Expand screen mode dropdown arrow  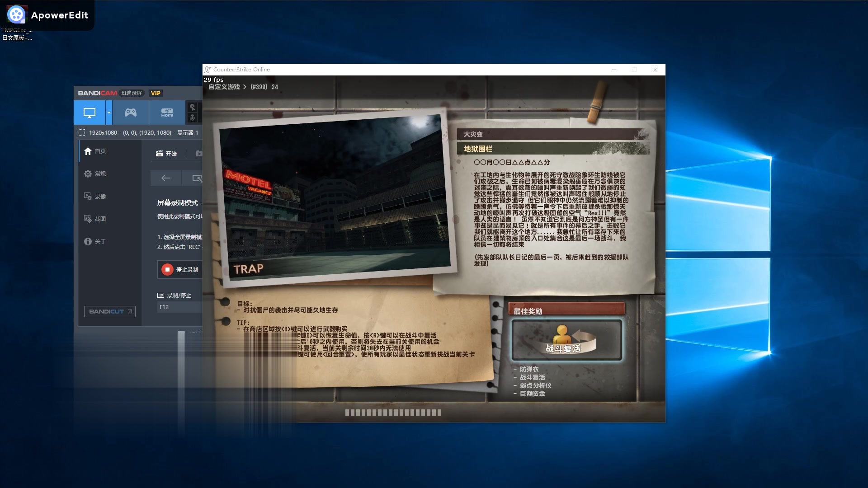109,113
